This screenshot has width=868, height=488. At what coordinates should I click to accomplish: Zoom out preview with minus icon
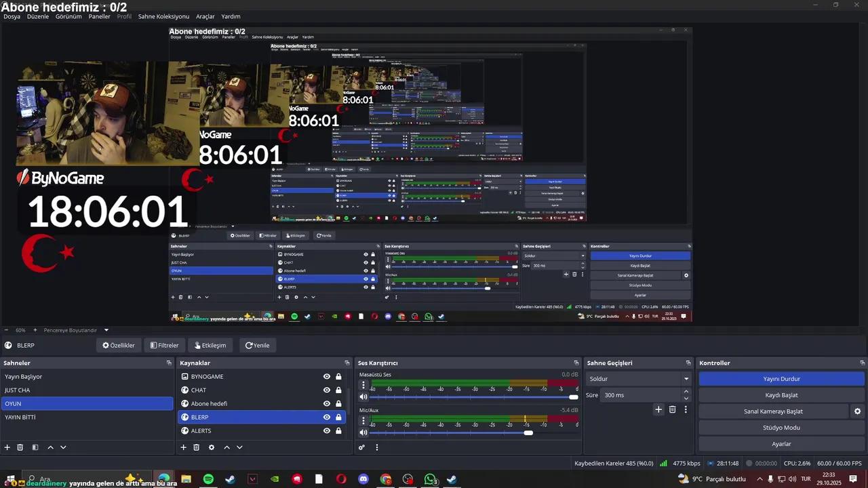[7, 330]
